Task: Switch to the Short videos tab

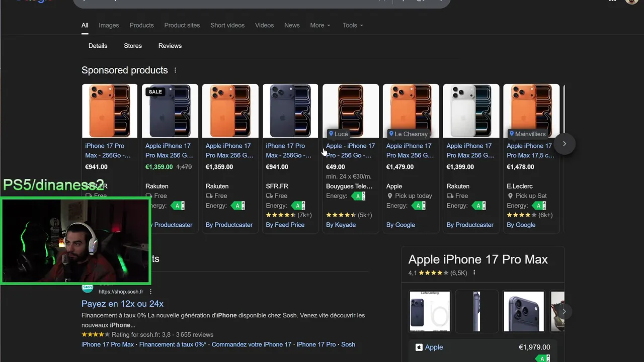Action: coord(227,25)
